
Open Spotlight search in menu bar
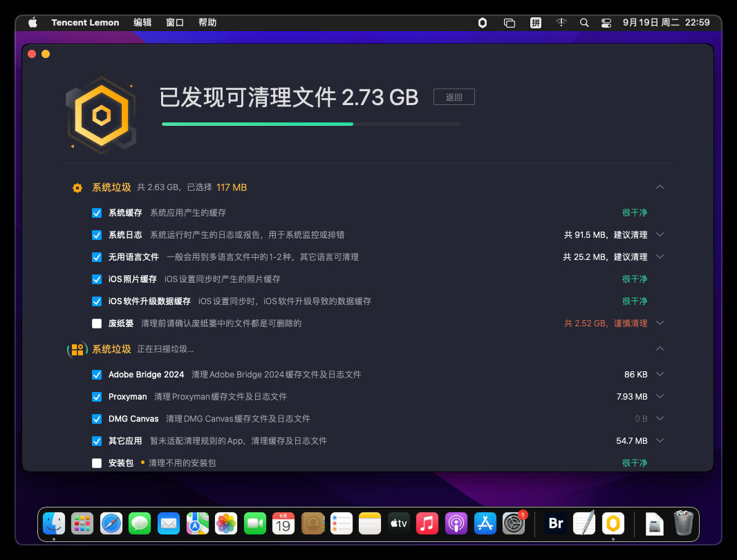click(x=584, y=23)
